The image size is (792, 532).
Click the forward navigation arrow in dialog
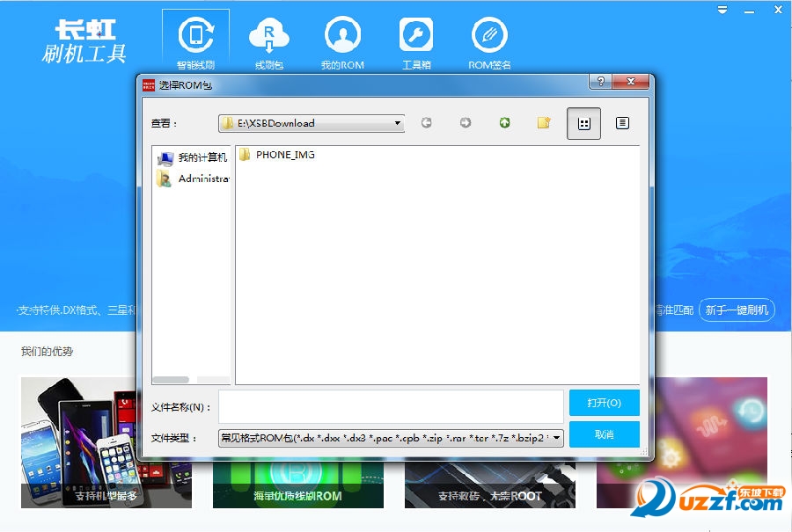[x=466, y=123]
